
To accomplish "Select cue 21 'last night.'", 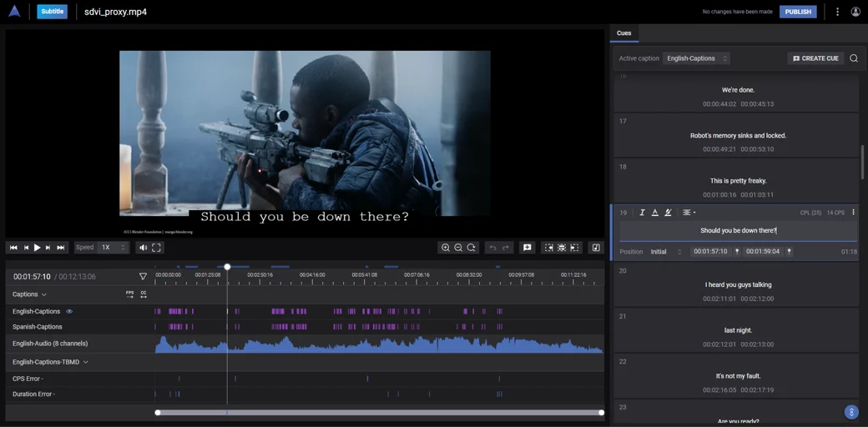I will pos(738,330).
